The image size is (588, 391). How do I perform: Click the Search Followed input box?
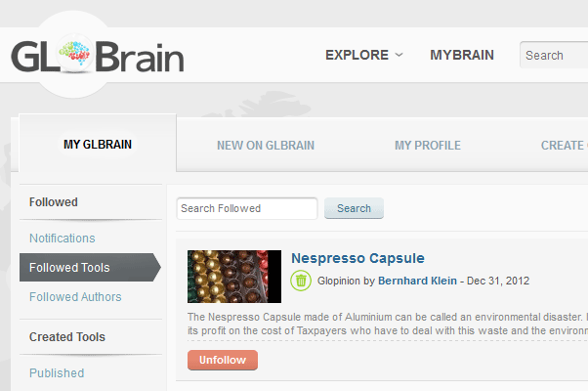(247, 208)
